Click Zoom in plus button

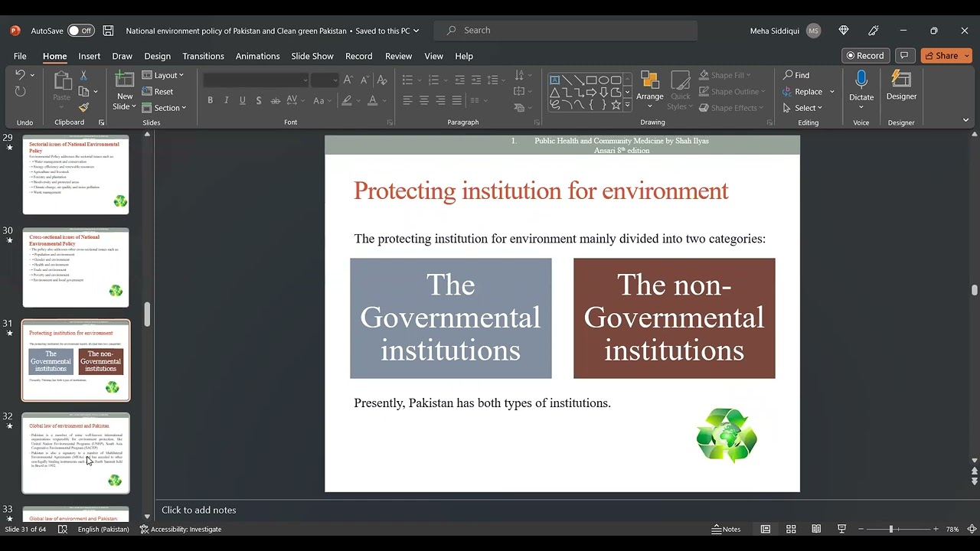point(936,529)
